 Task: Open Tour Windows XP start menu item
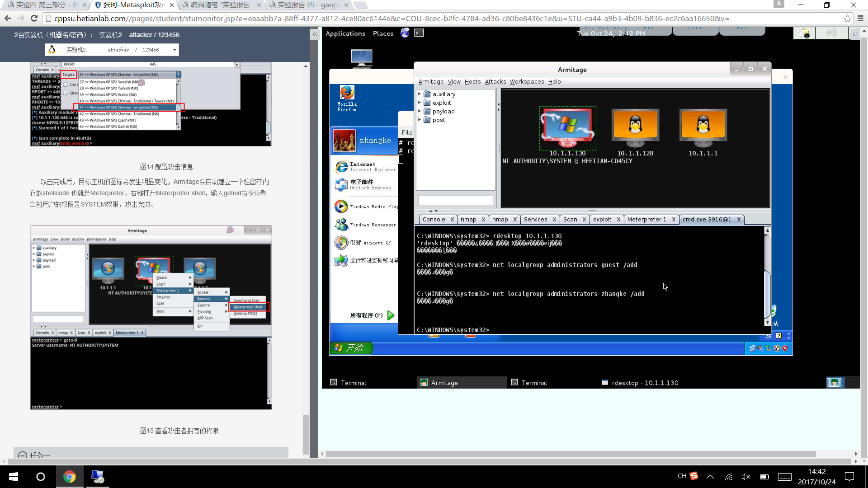click(x=363, y=243)
